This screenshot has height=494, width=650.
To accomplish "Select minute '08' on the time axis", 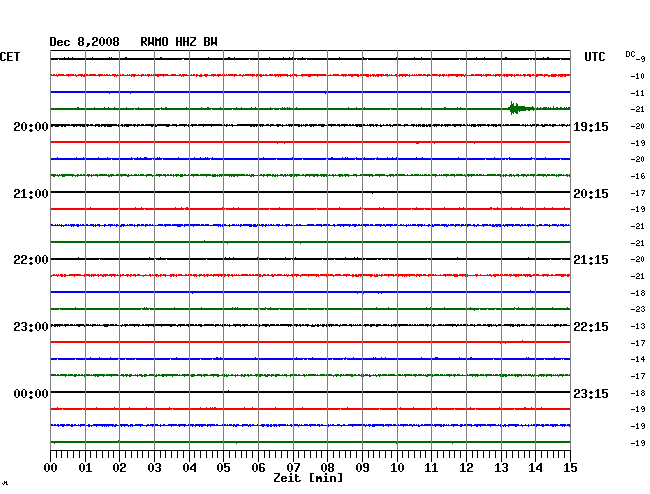I will pyautogui.click(x=327, y=468).
